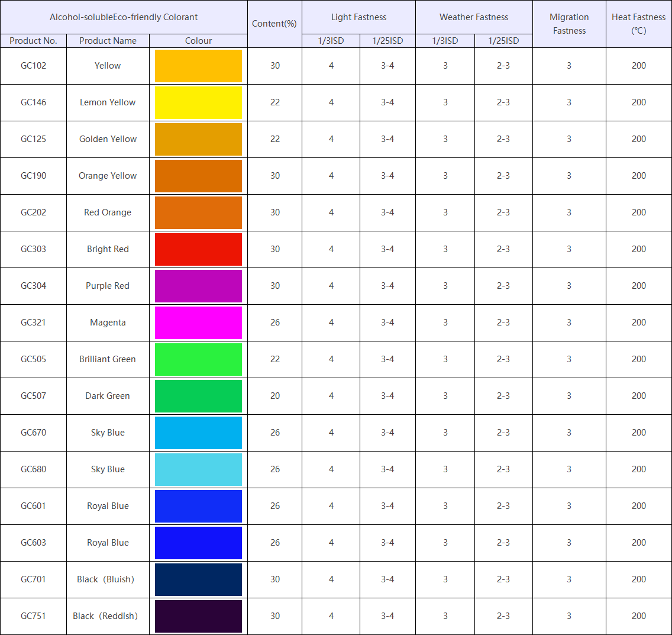Screen dimensions: 672x635
Task: Select product number GC507
Action: tap(33, 396)
